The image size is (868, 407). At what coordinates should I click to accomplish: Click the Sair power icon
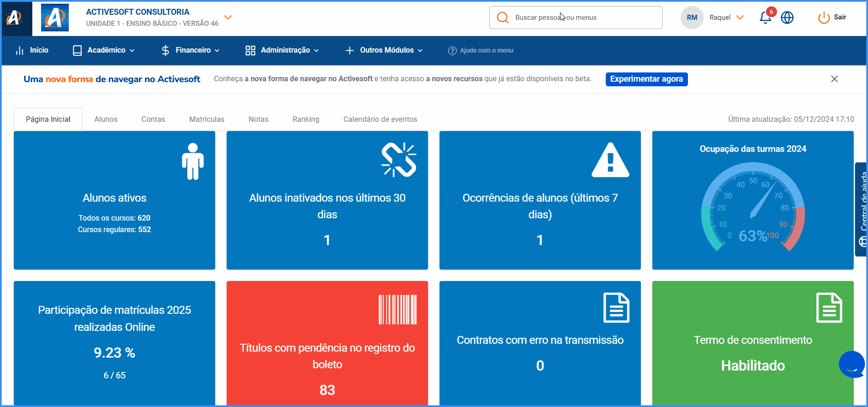[x=824, y=18]
